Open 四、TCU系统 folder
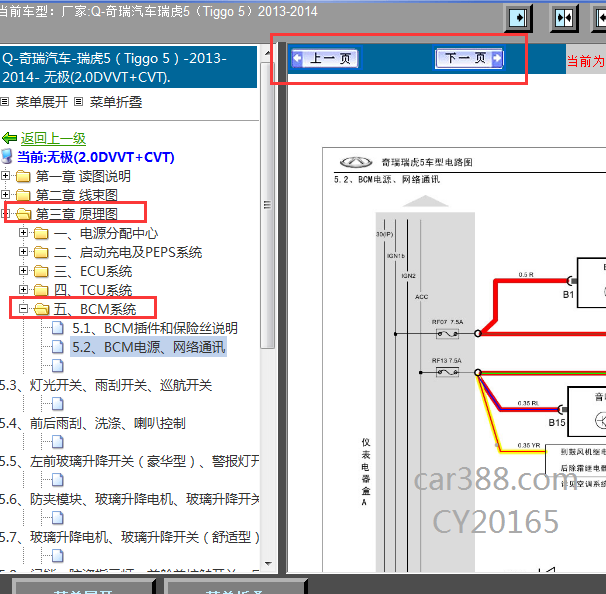The width and height of the screenshot is (606, 594). coord(93,290)
